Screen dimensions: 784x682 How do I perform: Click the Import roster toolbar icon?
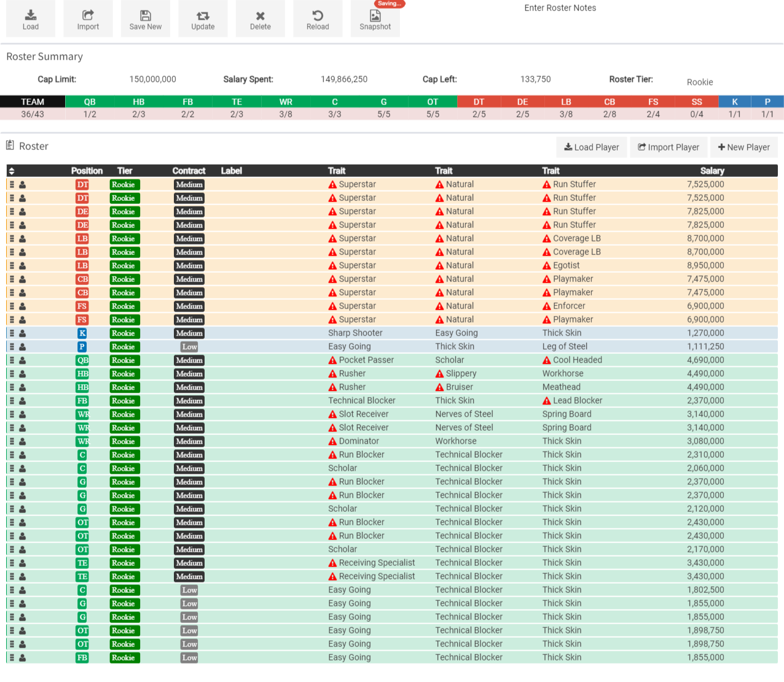(x=88, y=15)
